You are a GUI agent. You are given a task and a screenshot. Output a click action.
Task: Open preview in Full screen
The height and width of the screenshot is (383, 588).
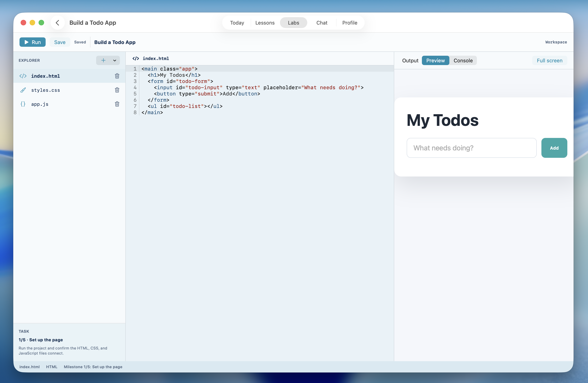549,61
